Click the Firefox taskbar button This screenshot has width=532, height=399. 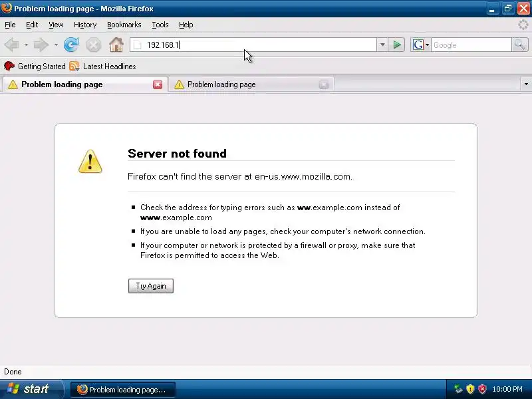point(123,390)
